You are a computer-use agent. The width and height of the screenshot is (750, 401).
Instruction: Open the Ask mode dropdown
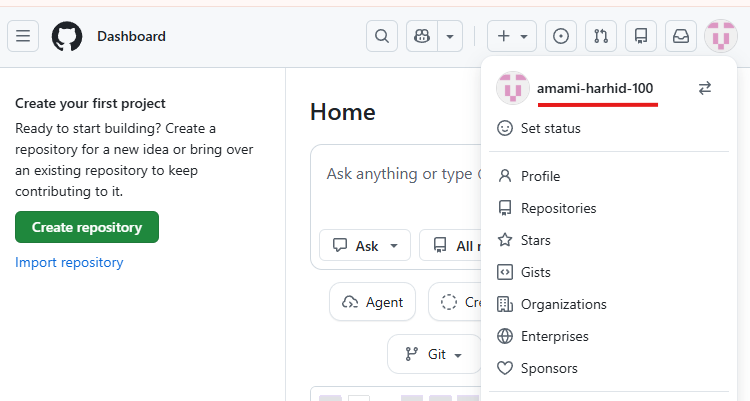[365, 245]
